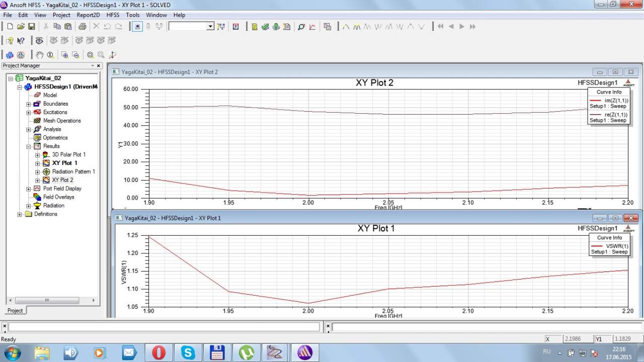Collapse the Results tree node

[x=29, y=146]
